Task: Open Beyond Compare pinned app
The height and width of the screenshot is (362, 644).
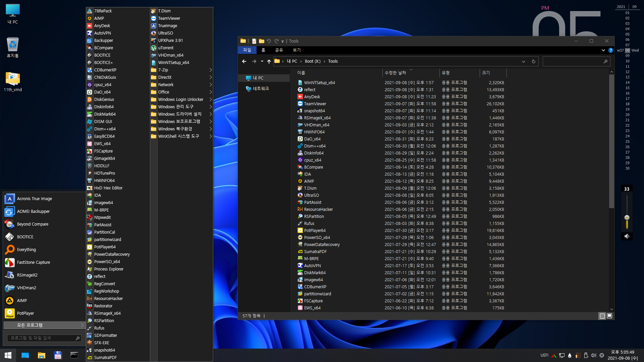Action: tap(44, 224)
